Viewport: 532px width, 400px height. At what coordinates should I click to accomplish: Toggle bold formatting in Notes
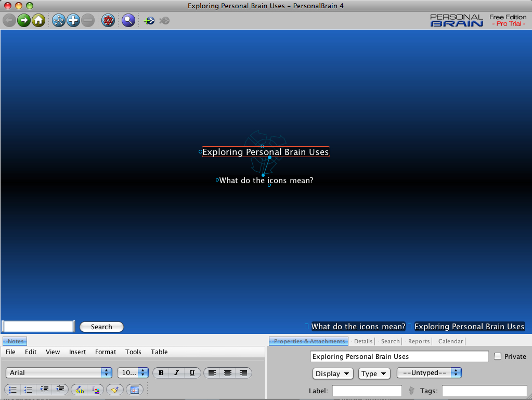point(161,373)
